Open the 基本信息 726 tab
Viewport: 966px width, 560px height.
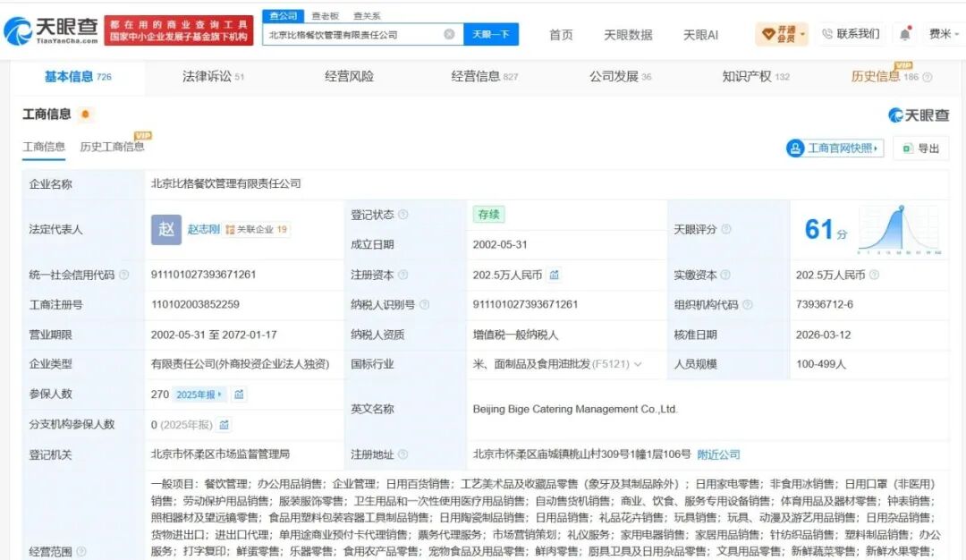(78, 77)
